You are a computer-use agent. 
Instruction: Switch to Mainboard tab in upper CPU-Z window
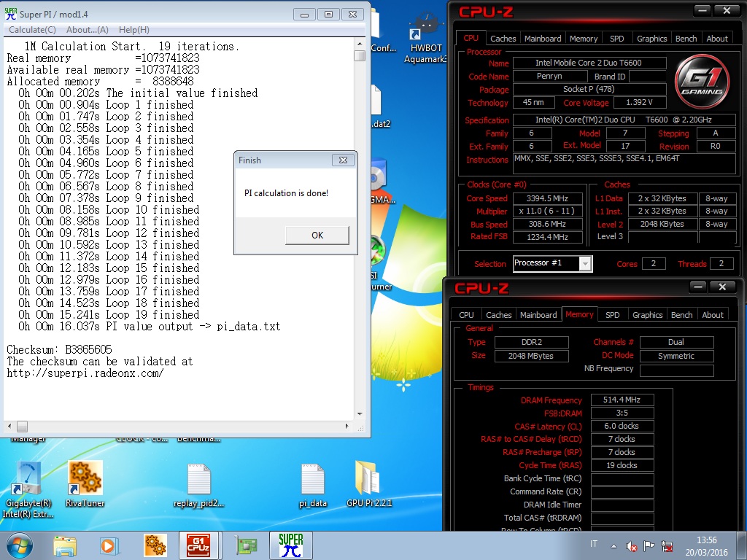point(543,39)
